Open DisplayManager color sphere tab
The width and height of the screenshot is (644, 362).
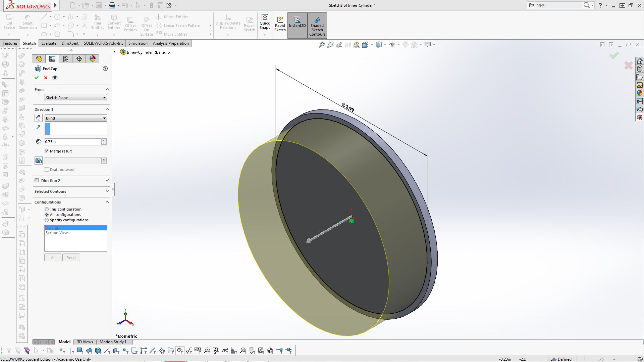tap(93, 59)
